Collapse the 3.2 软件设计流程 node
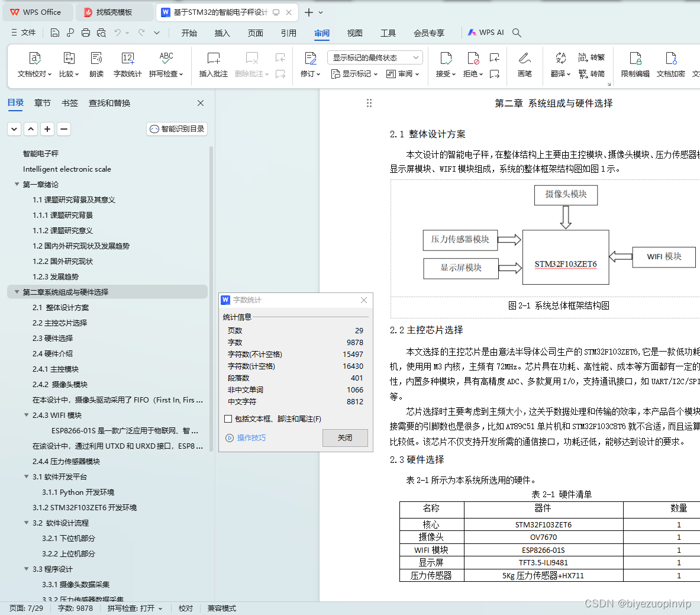 [x=27, y=523]
